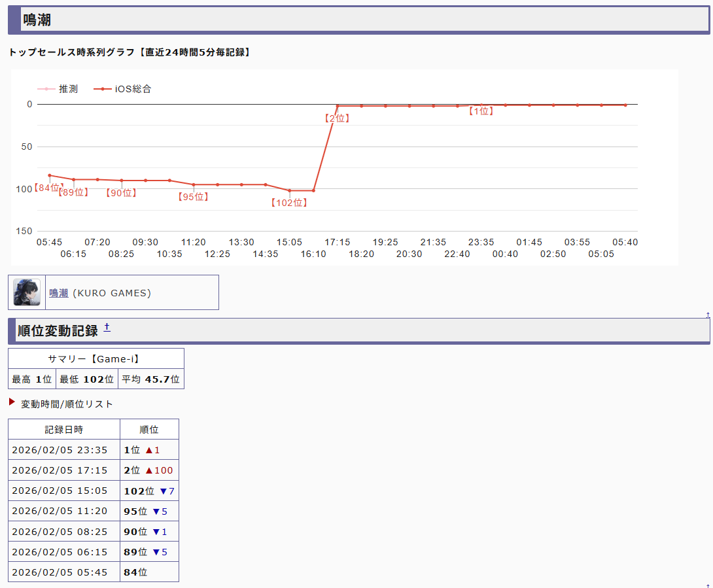This screenshot has height=588, width=713.
Task: Select the 2026/02/05 15:05 record cell
Action: click(x=64, y=491)
